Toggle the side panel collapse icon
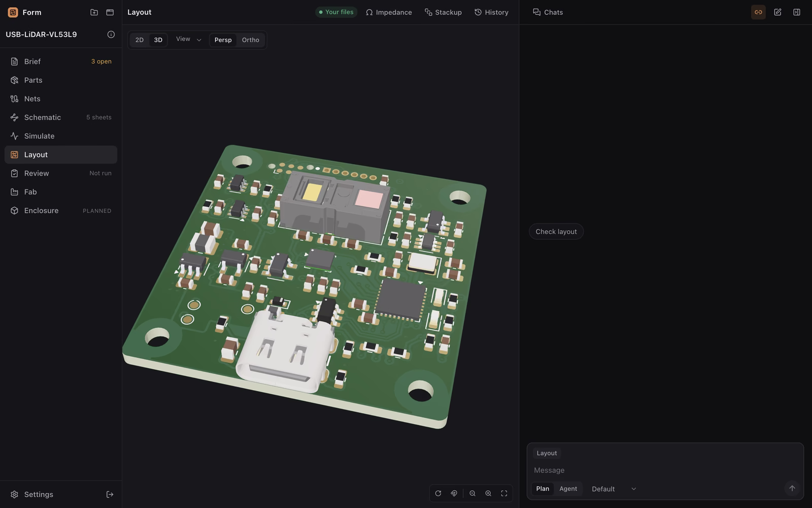 (x=797, y=12)
